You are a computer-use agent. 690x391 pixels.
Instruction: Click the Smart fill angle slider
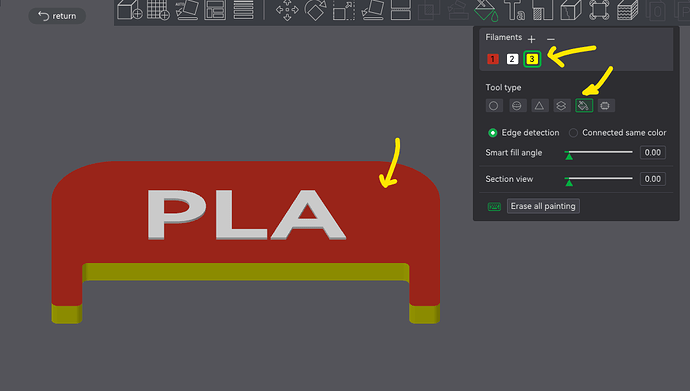point(599,153)
